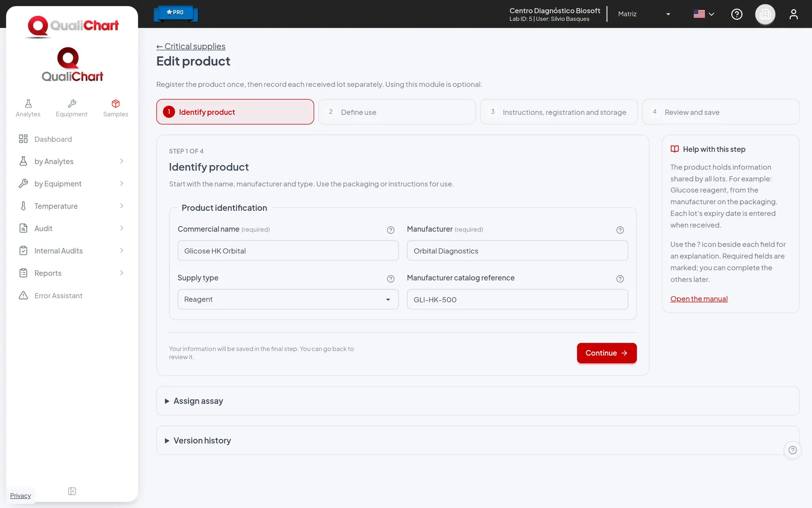Click the catalog reference input GLI-HK-500
The height and width of the screenshot is (508, 812).
pyautogui.click(x=518, y=299)
